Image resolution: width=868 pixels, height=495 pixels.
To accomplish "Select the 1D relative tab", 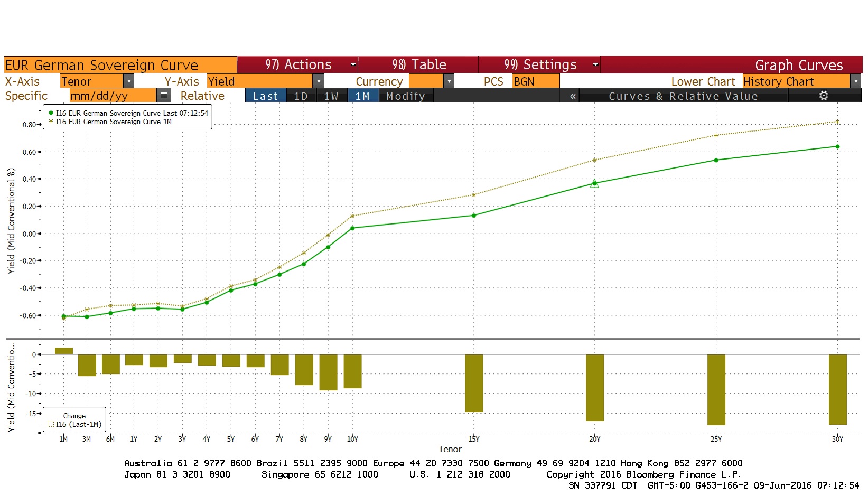I will (x=301, y=96).
